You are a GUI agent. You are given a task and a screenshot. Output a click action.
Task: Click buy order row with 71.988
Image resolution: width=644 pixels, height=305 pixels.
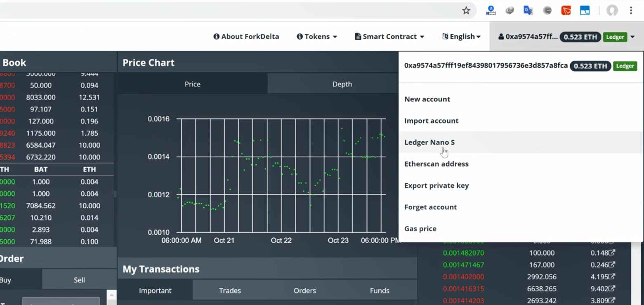click(57, 242)
